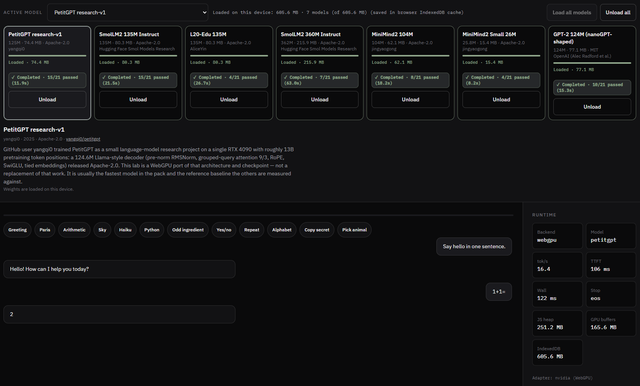Click the tok/s 16.4 runtime tile

[557, 265]
